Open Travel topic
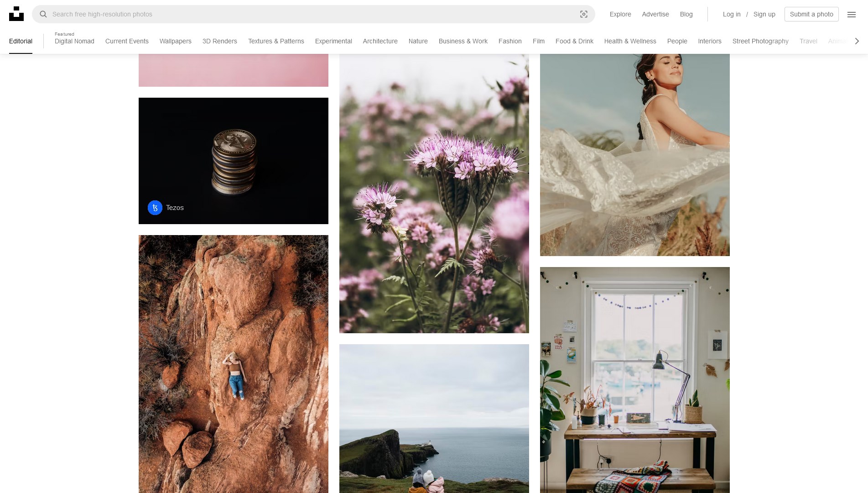The height and width of the screenshot is (493, 868). (x=808, y=41)
